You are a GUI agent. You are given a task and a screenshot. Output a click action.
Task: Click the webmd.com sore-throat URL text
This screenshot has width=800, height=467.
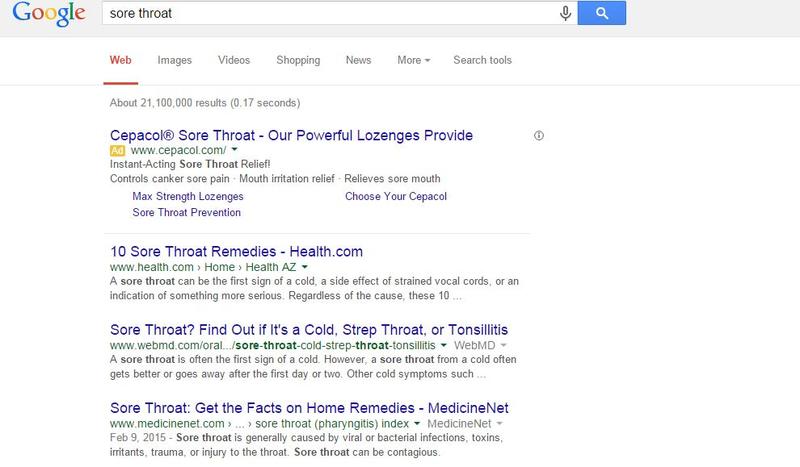(272, 346)
